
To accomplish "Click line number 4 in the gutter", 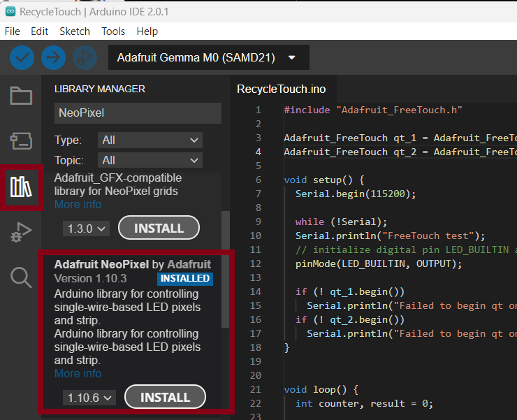I will (258, 152).
